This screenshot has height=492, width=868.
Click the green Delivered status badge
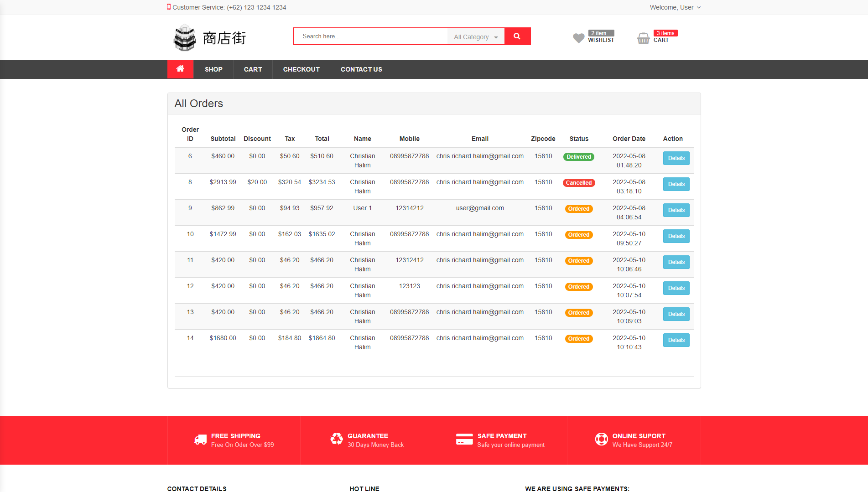[579, 157]
